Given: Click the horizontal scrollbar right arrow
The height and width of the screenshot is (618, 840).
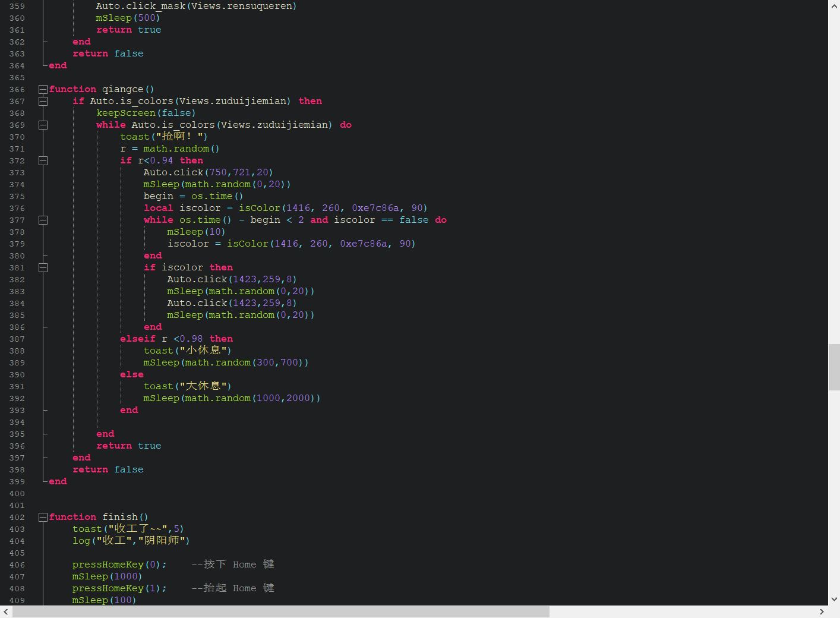Looking at the screenshot, I should point(822,611).
